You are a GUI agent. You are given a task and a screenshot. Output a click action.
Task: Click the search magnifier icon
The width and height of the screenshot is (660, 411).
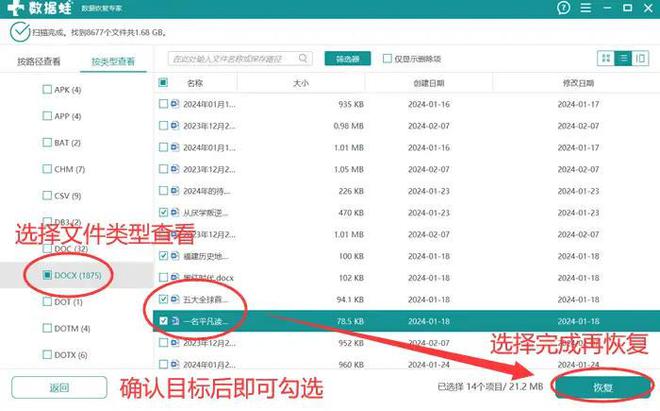(x=303, y=58)
